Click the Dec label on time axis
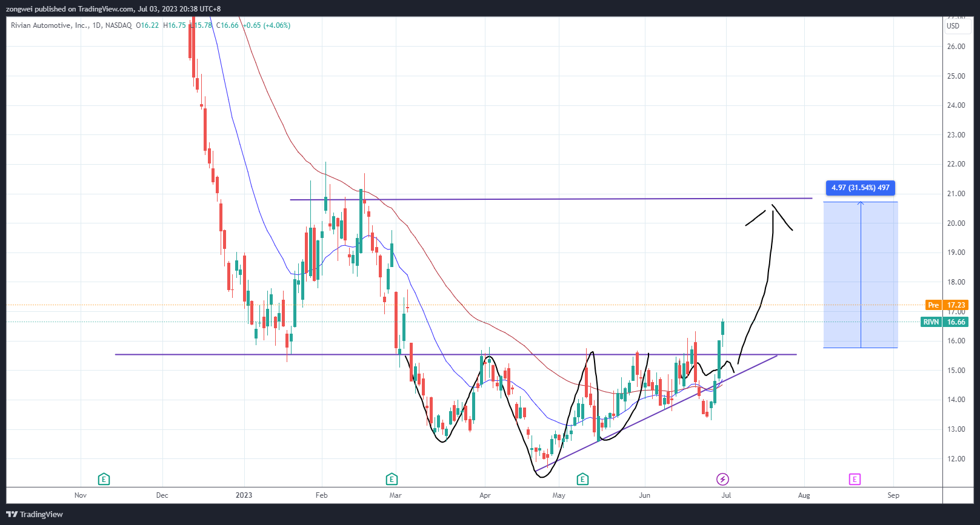Screen dimensions: 980x525 (162, 495)
